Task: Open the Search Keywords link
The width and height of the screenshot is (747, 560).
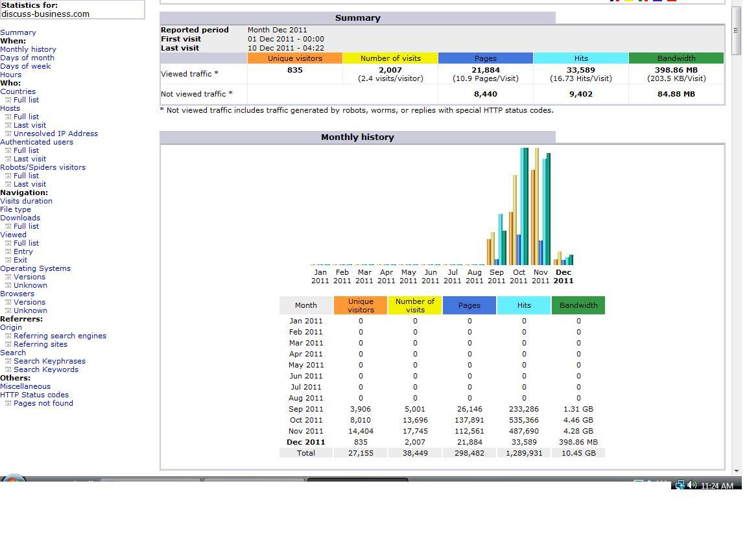Action: 46,369
